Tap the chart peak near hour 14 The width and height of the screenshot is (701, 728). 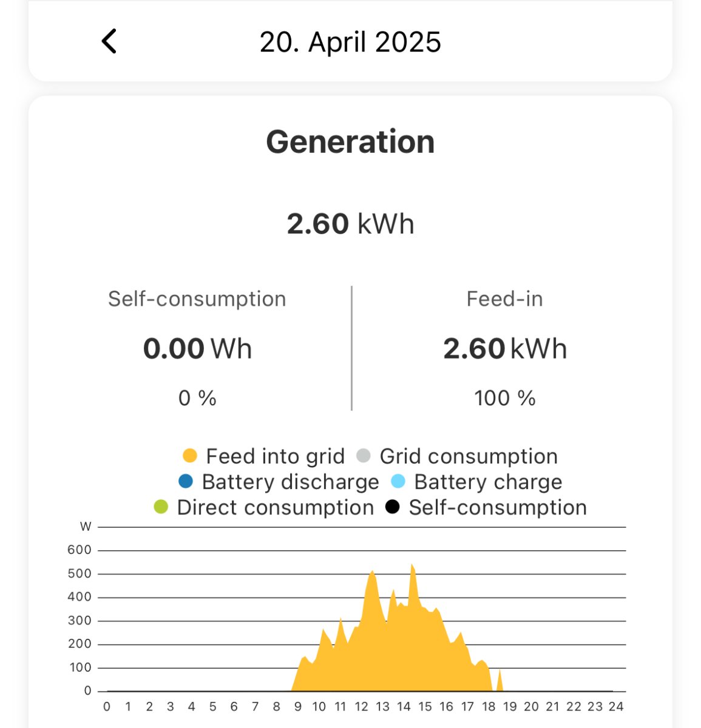click(412, 566)
